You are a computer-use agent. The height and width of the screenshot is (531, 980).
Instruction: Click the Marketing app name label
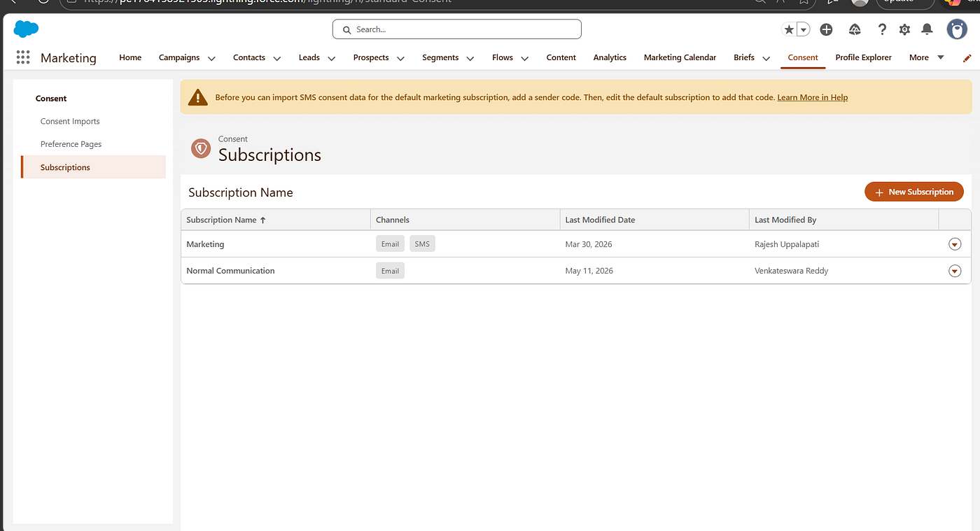(x=69, y=58)
